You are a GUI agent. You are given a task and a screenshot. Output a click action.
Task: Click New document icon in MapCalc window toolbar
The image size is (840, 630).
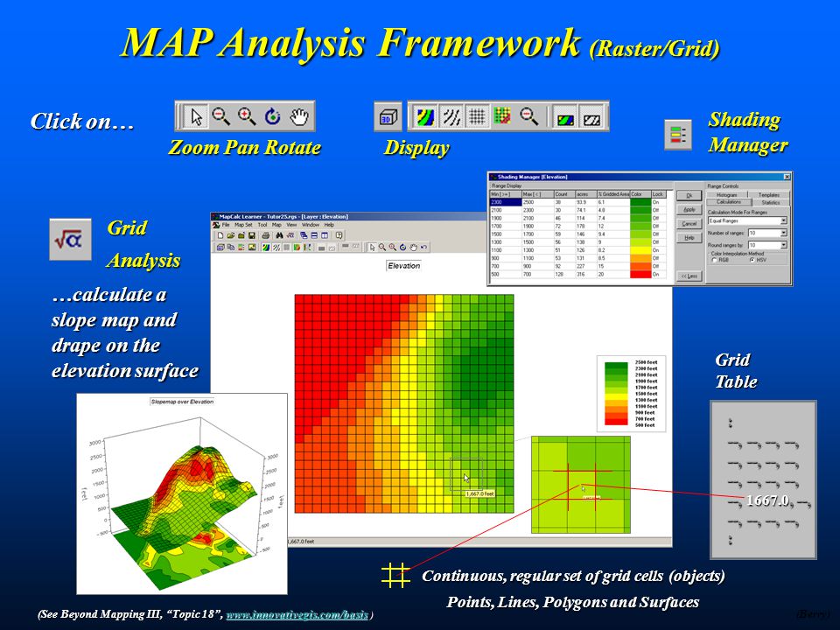click(x=220, y=235)
